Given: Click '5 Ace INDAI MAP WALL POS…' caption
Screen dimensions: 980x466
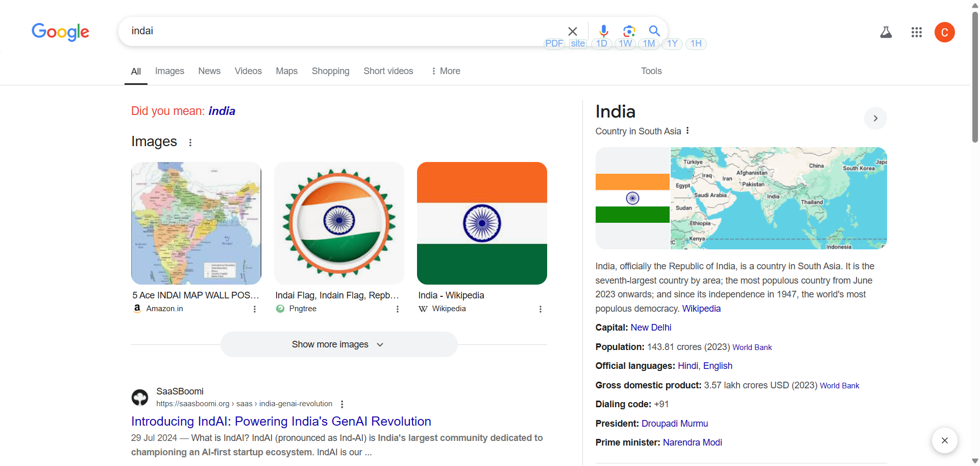Looking at the screenshot, I should pos(195,295).
